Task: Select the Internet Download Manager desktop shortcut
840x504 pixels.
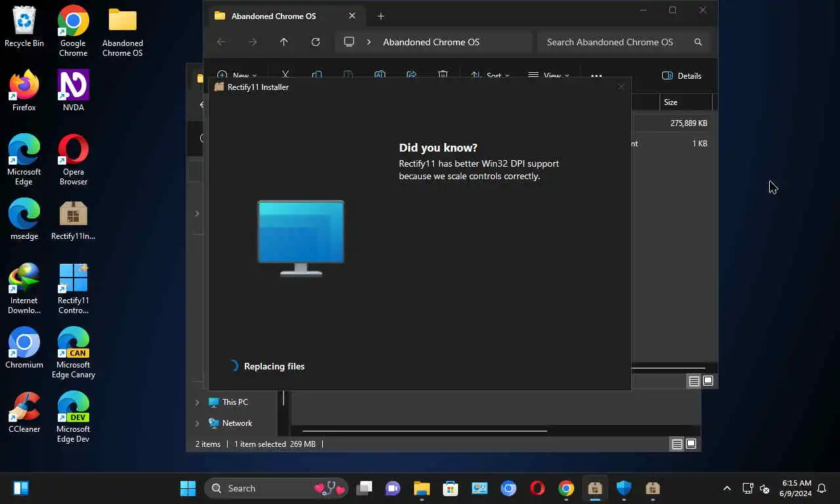Action: pyautogui.click(x=24, y=288)
